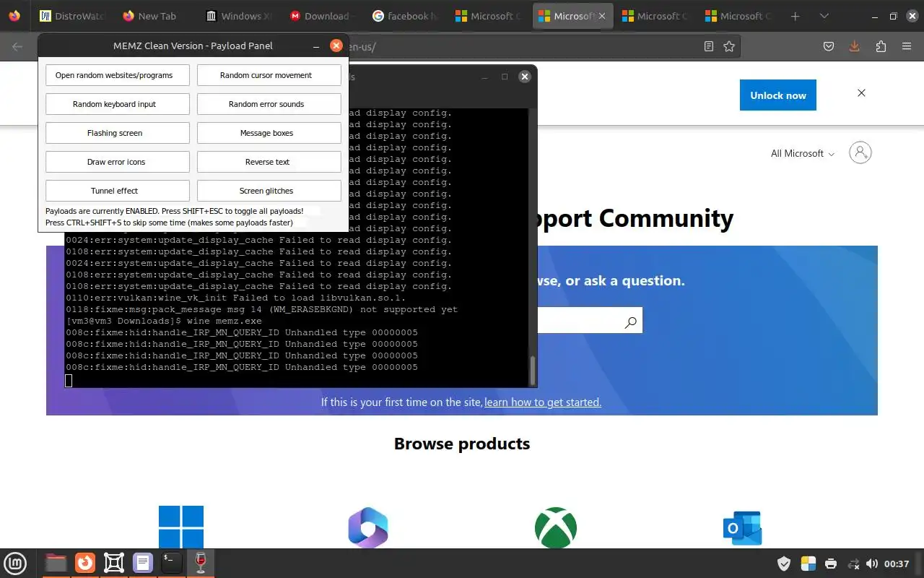The height and width of the screenshot is (578, 924).
Task: Open the Linux Mint start menu
Action: pyautogui.click(x=15, y=563)
